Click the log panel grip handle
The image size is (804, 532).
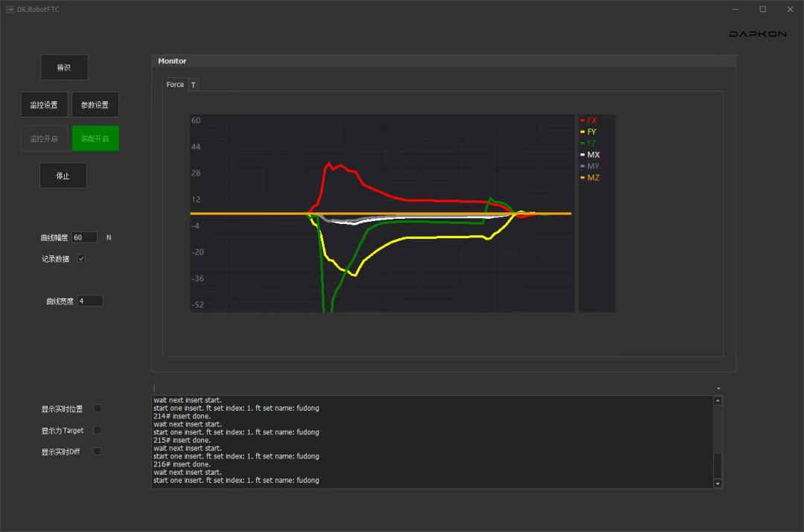(x=154, y=388)
